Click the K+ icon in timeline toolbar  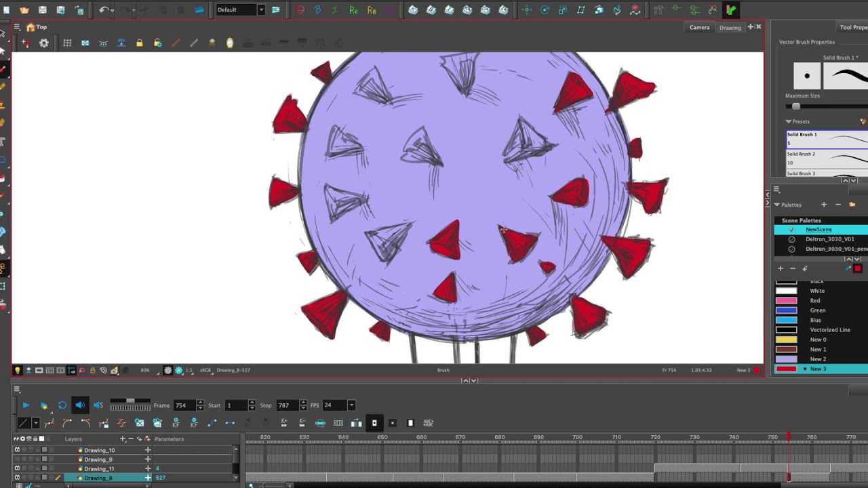point(284,423)
